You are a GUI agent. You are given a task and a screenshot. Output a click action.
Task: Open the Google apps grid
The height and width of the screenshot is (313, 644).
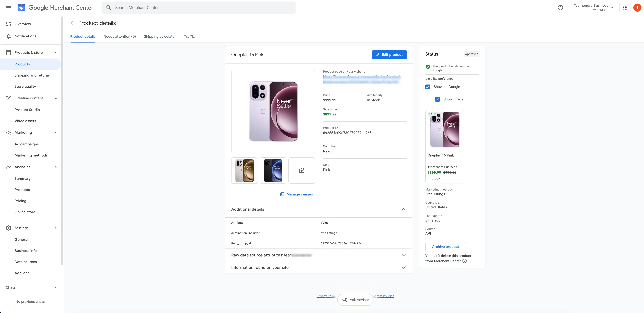click(625, 7)
